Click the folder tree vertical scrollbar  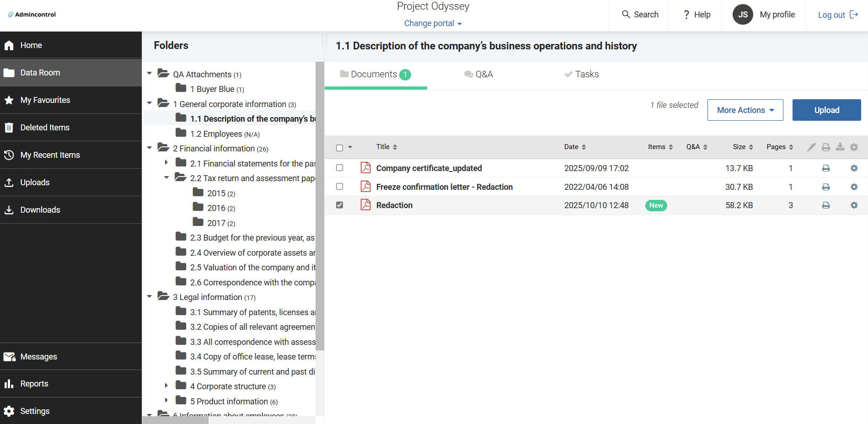320,206
